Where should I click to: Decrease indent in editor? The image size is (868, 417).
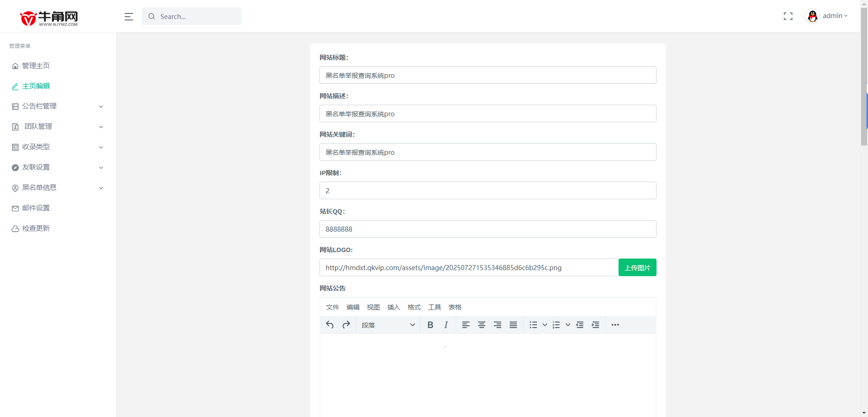[580, 325]
